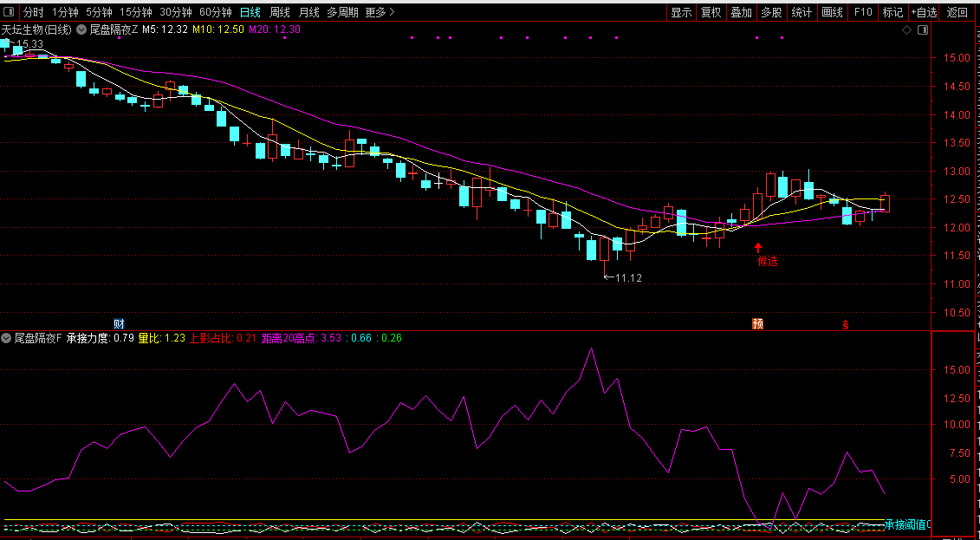Screen dimensions: 980x540
Task: Click the diamond icon above price axis
Action: tap(907, 30)
